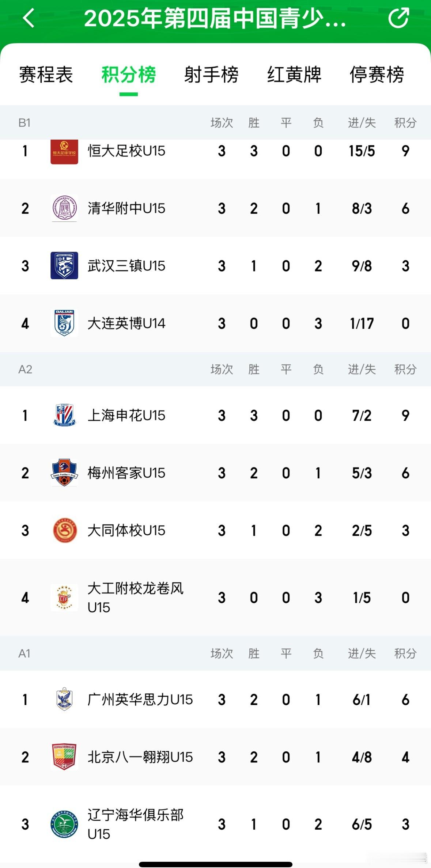Viewport: 431px width, 868px height.
Task: Tap 北京八一翱翔U15 shield logo
Action: (x=64, y=757)
